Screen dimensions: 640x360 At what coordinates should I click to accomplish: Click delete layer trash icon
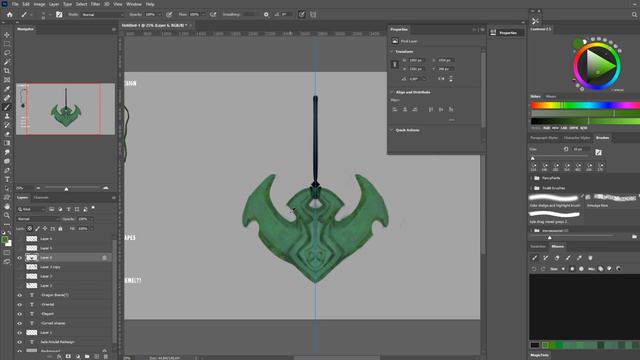[106, 356]
